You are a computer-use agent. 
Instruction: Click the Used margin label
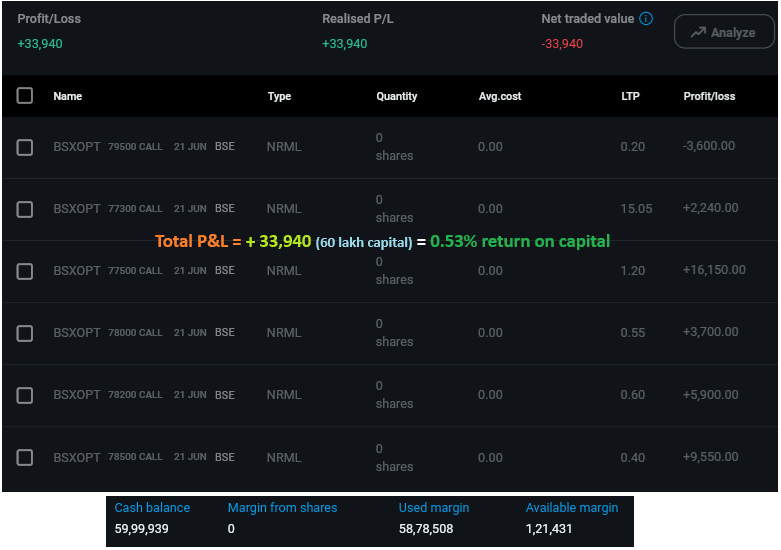[434, 508]
